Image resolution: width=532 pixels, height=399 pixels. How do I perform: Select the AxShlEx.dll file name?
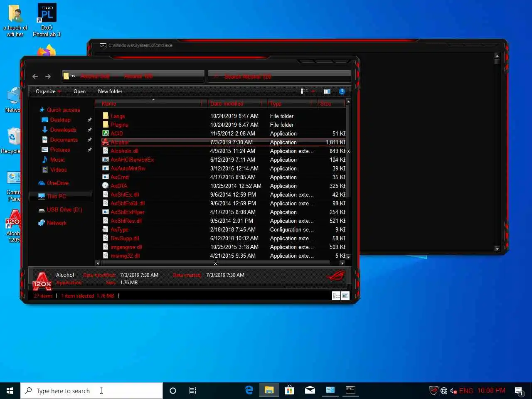pos(125,195)
